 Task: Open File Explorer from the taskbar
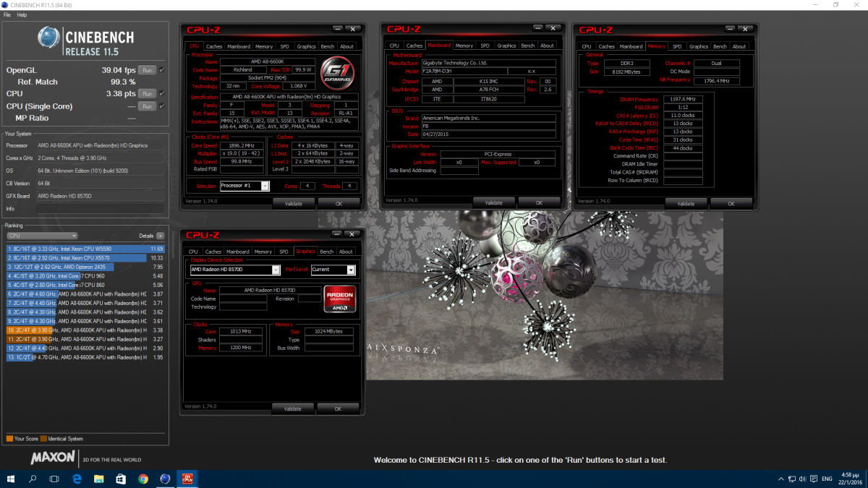pyautogui.click(x=98, y=479)
